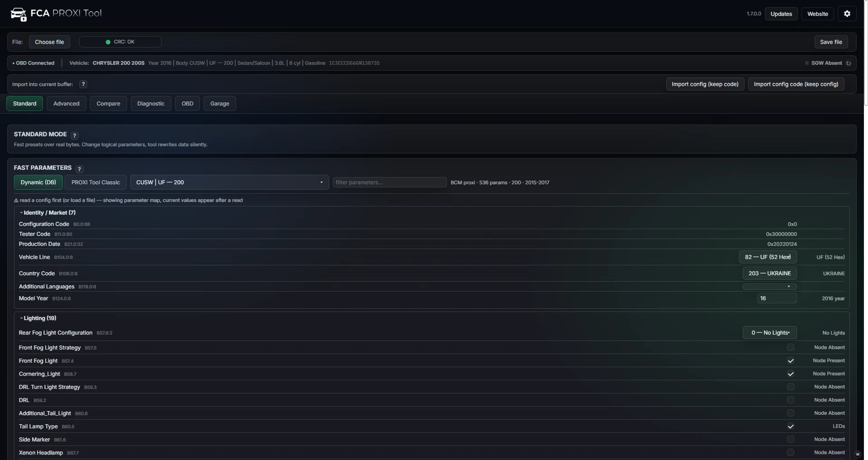Open the OBD tab
This screenshot has width=868, height=460.
pos(187,104)
